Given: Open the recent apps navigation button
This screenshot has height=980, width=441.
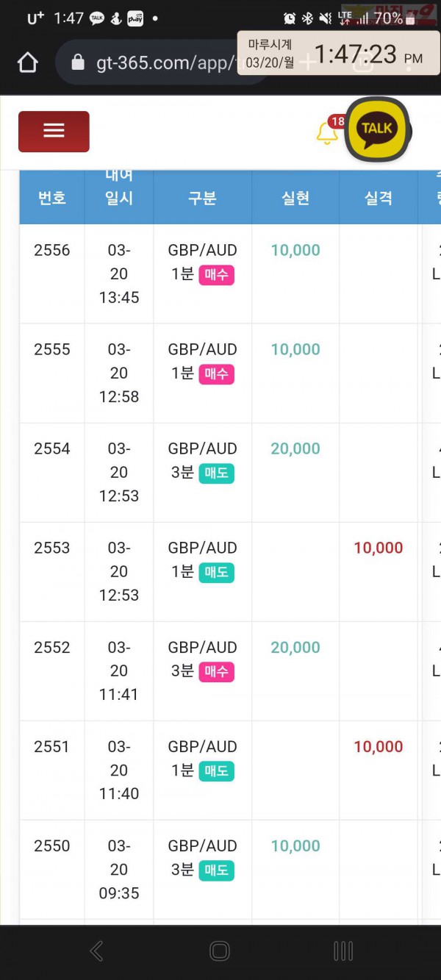Looking at the screenshot, I should click(x=343, y=951).
